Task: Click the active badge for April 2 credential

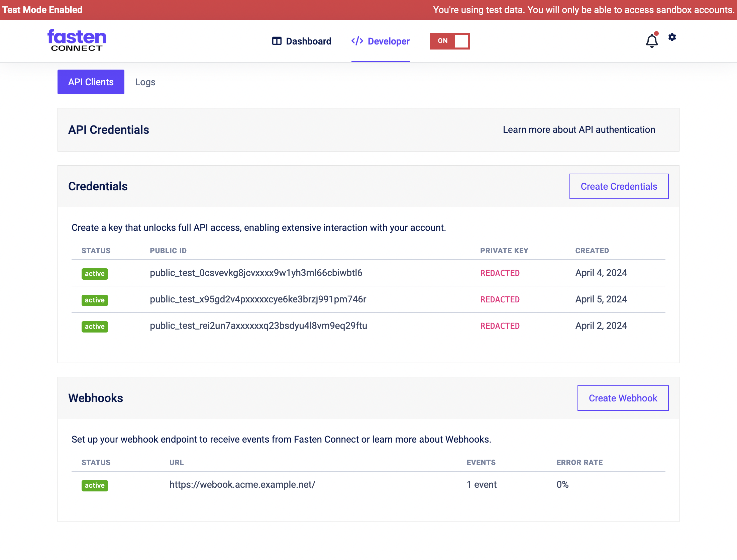Action: pos(95,326)
